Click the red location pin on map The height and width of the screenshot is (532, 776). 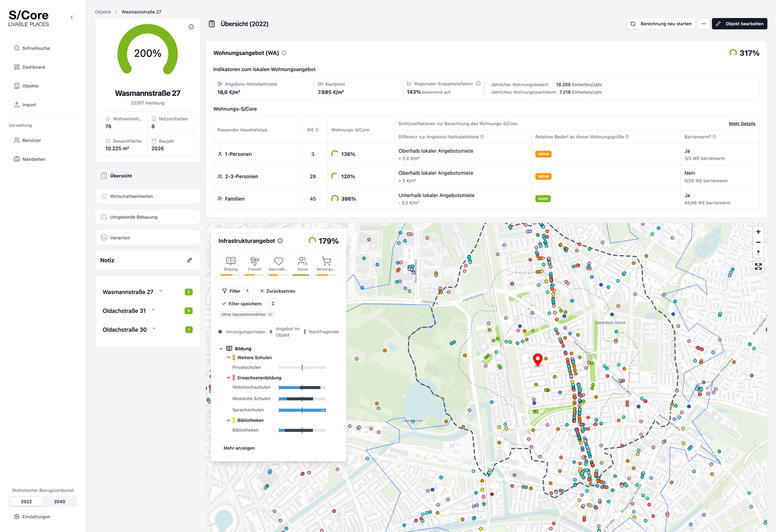click(538, 359)
